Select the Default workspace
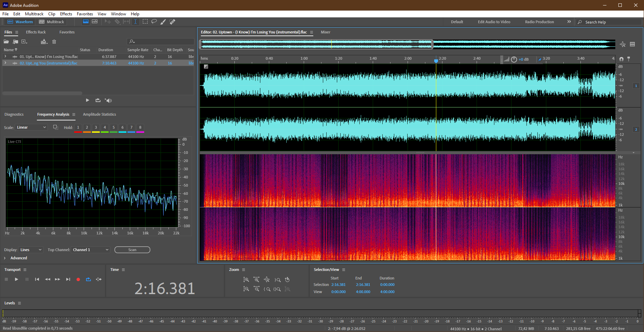Screen dimensions: 644x332 coord(457,22)
